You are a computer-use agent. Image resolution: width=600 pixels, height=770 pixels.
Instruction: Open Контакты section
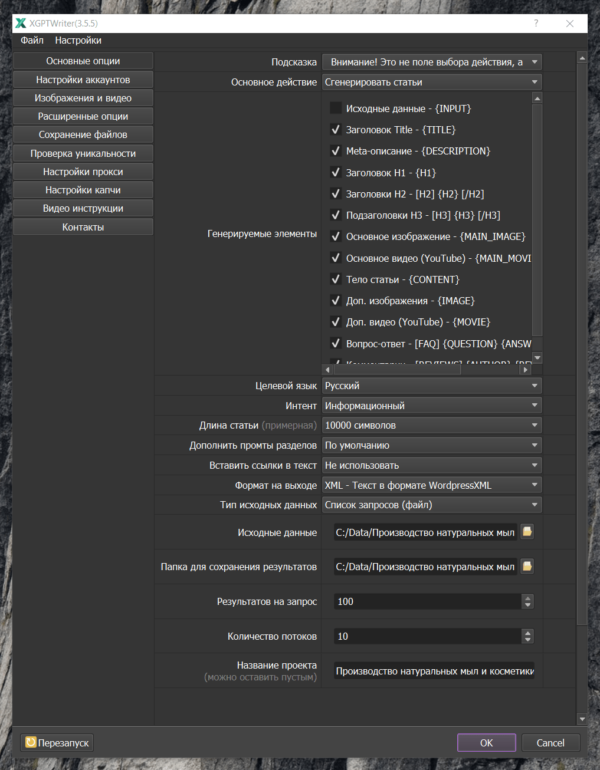tap(83, 227)
